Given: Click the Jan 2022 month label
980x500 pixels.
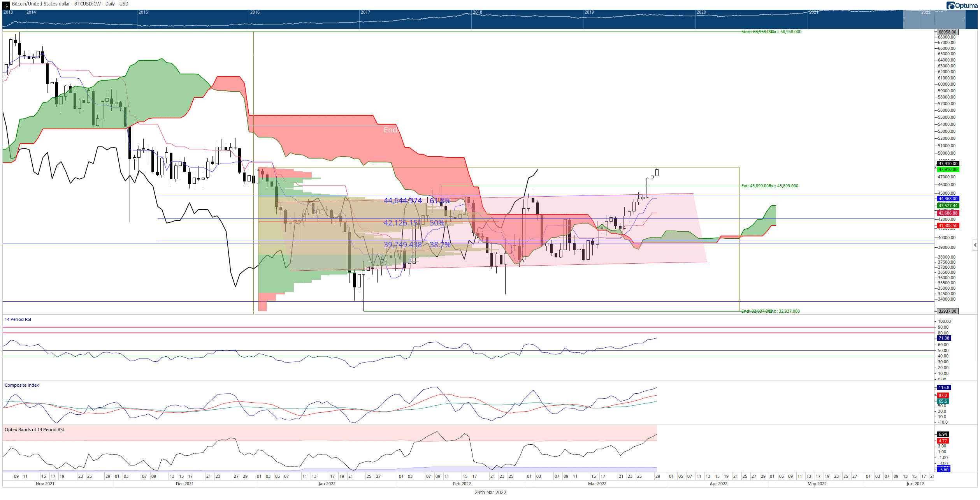Looking at the screenshot, I should click(327, 484).
